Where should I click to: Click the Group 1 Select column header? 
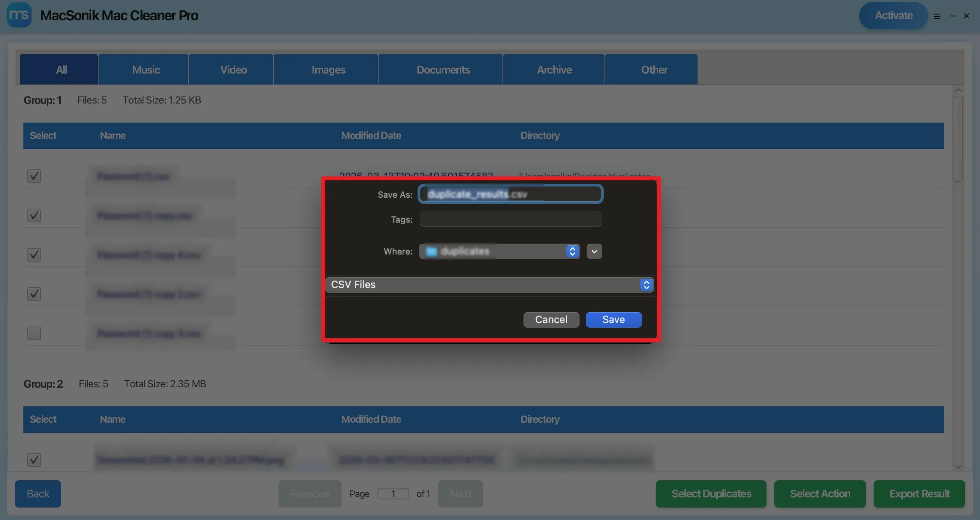click(x=43, y=135)
